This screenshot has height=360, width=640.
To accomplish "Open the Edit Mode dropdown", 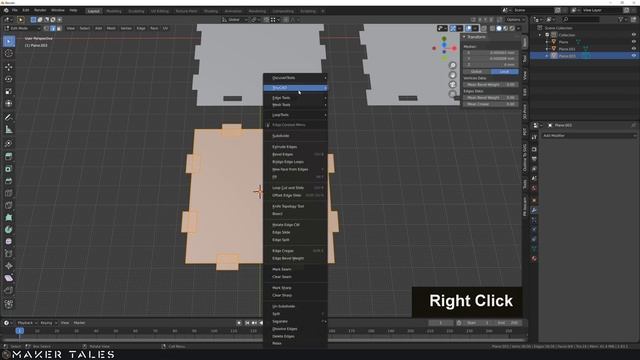I will pyautogui.click(x=22, y=29).
